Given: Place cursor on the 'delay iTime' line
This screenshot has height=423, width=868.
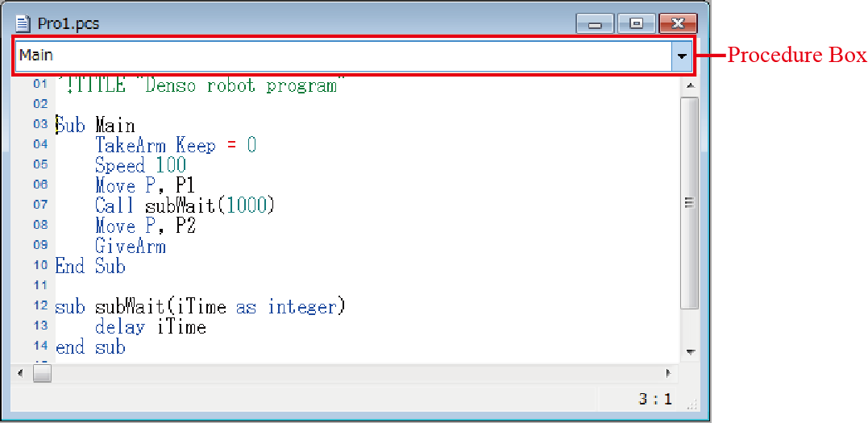Looking at the screenshot, I should pos(150,326).
